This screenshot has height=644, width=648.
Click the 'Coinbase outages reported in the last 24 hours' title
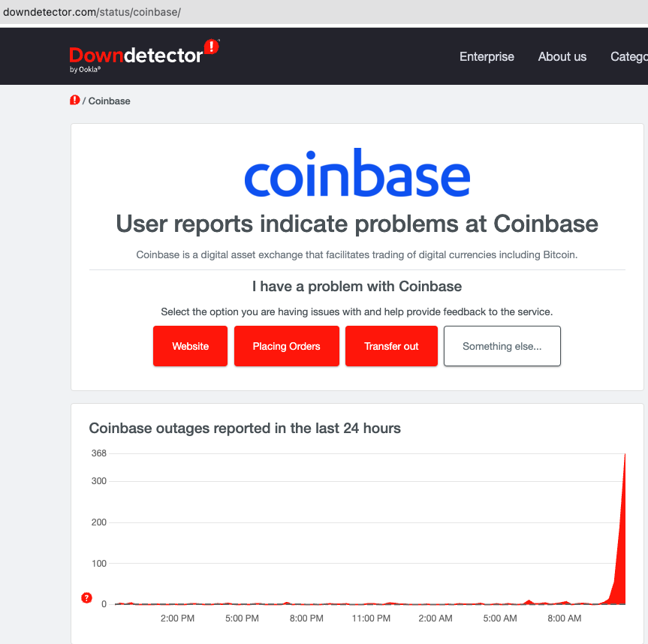point(245,429)
